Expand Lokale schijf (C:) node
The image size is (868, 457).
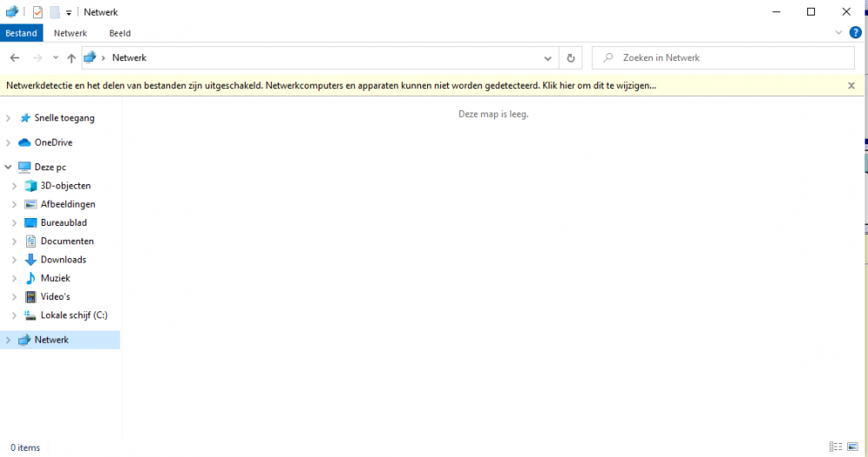pos(15,315)
